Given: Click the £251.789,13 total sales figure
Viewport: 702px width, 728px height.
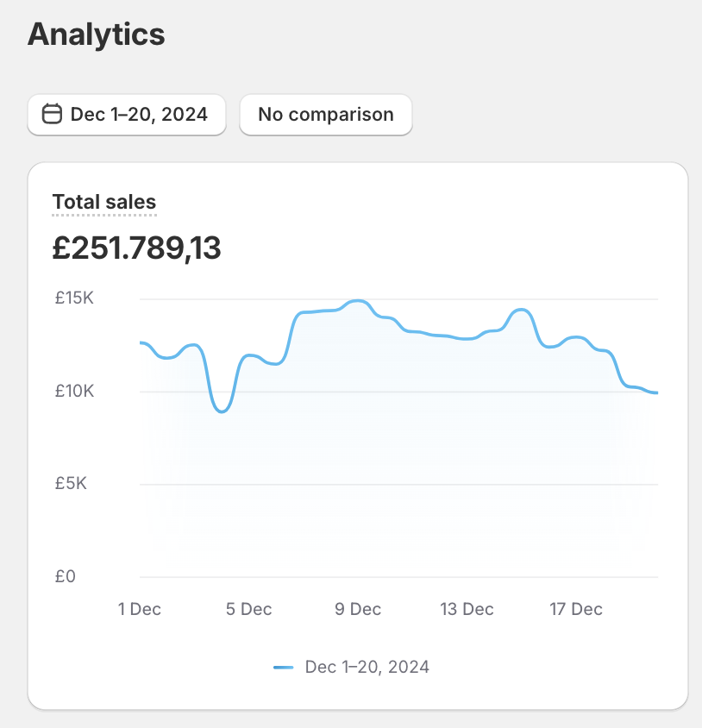Looking at the screenshot, I should 136,248.
